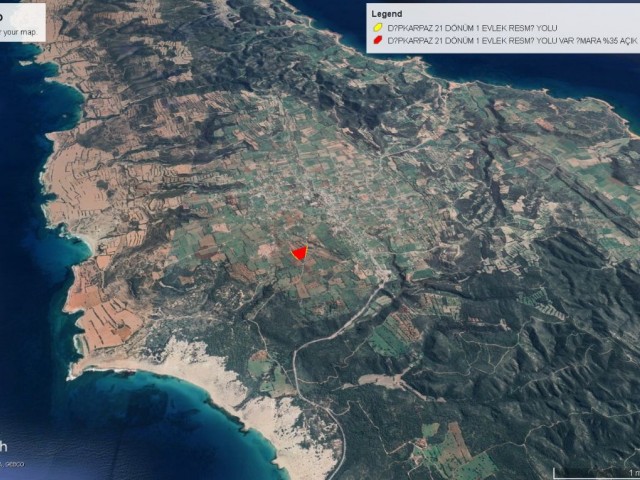Click the red polygon icon in the legend
The width and height of the screenshot is (640, 480).
tap(375, 39)
